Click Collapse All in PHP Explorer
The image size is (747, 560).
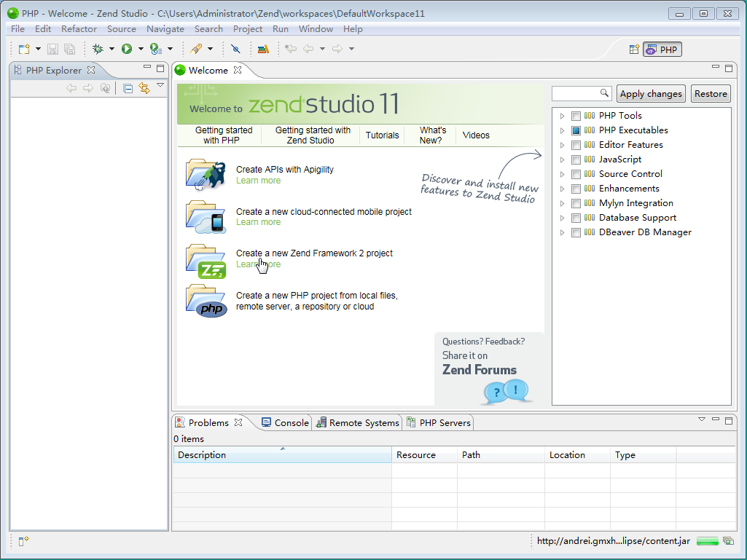tap(128, 89)
